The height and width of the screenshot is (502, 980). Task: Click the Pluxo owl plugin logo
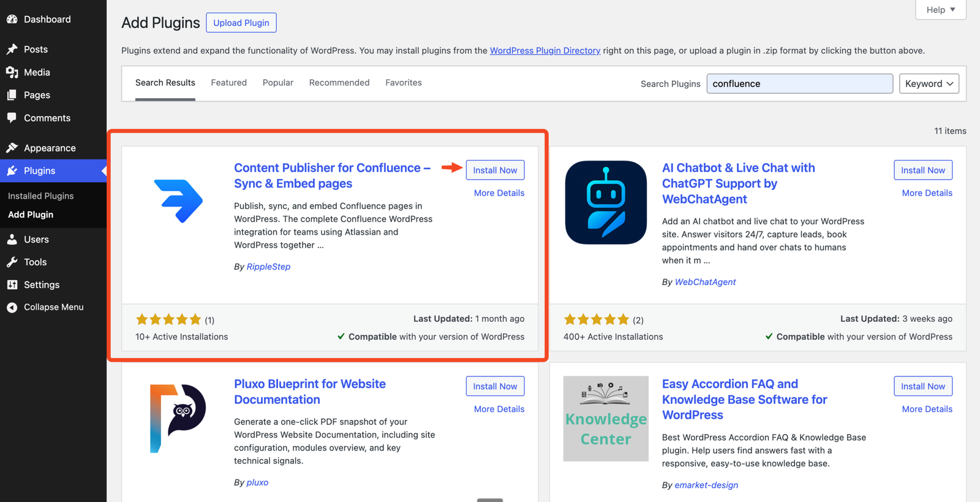point(178,418)
